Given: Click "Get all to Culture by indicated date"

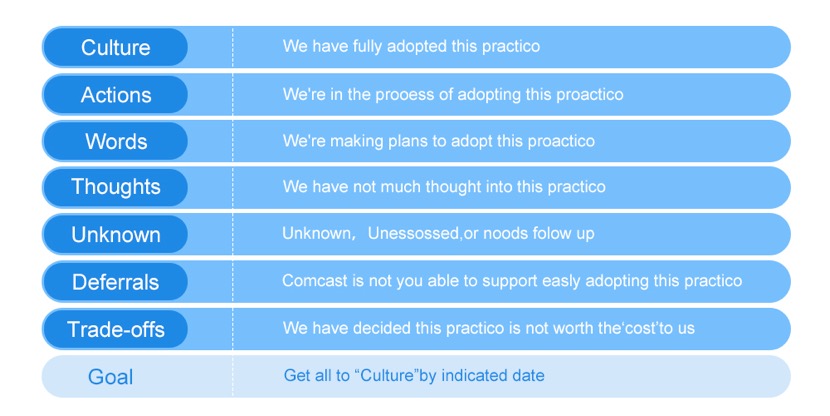Looking at the screenshot, I should coord(414,376).
